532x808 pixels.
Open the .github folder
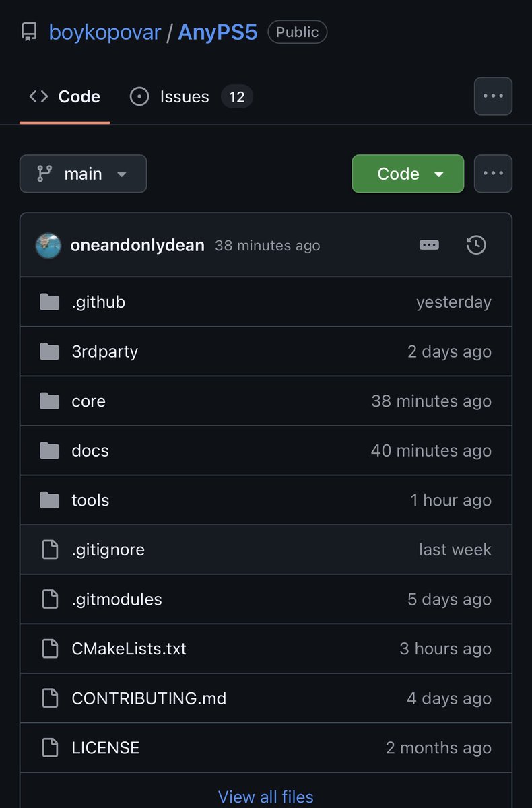[98, 302]
